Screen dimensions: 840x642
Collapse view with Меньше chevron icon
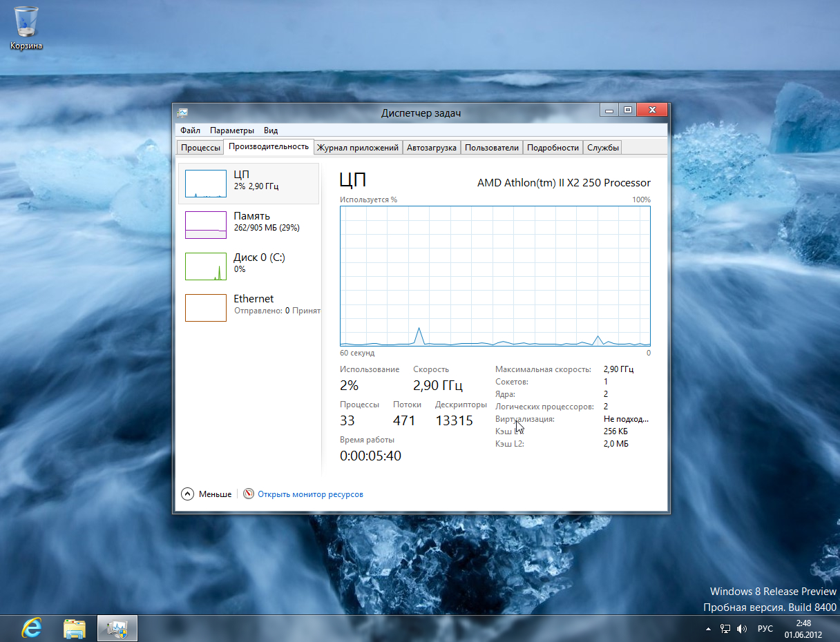point(187,494)
